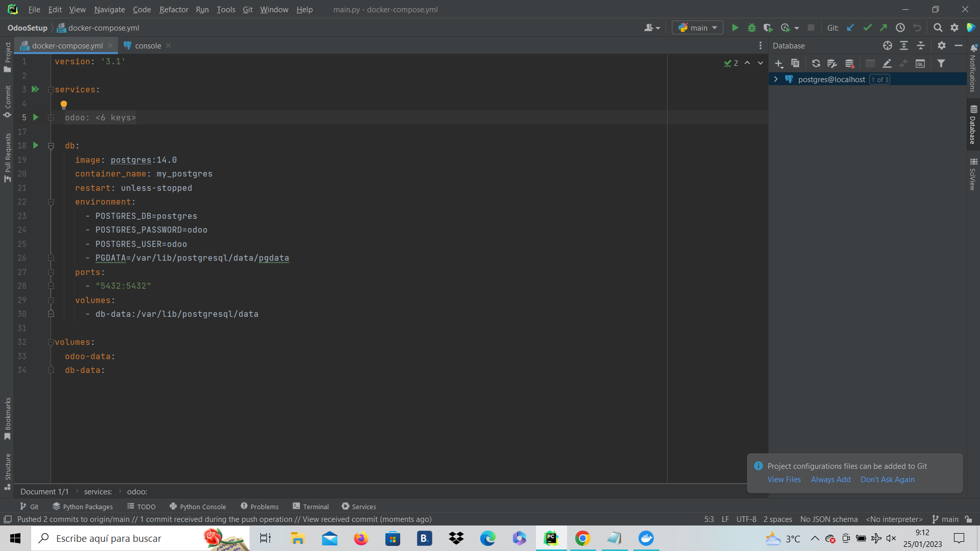Click View Files in the notification
Viewport: 980px width, 551px height.
pyautogui.click(x=783, y=480)
